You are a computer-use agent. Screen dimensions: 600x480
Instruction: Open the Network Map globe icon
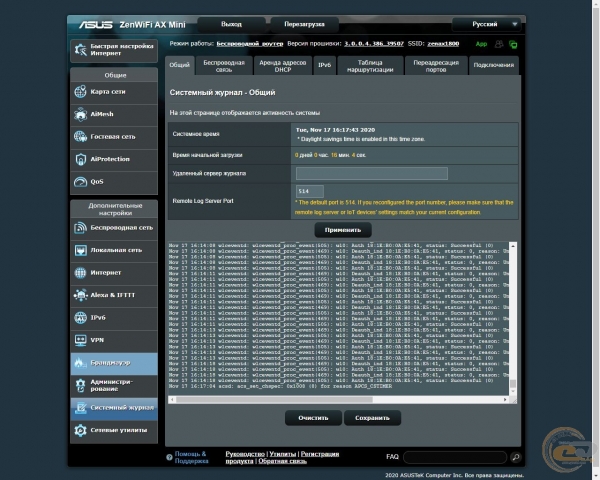(80, 92)
